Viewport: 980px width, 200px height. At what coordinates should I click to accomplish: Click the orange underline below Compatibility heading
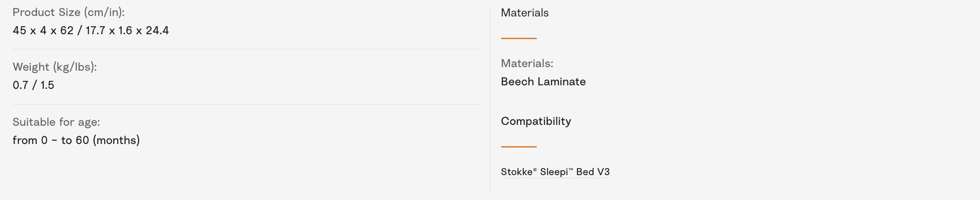pos(519,147)
